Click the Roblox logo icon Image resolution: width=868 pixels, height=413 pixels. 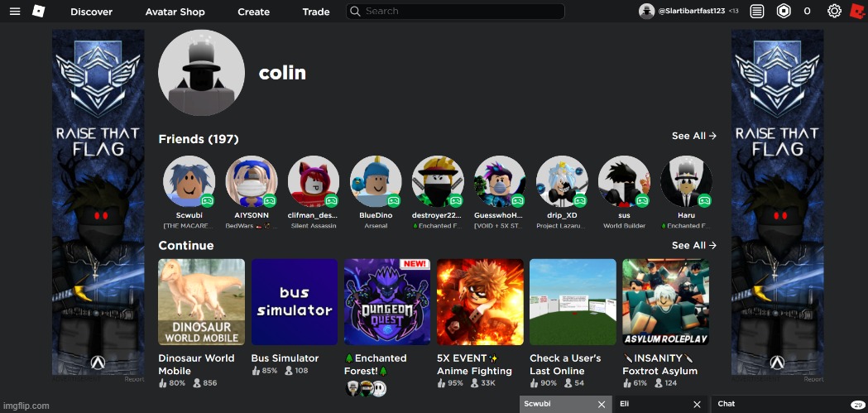[38, 11]
